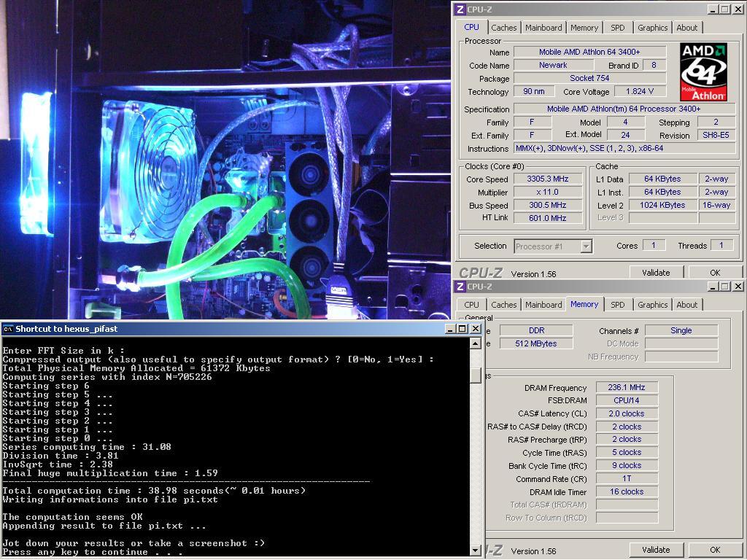747x560 pixels.
Task: Minimize the top CPU-Z window
Action: coord(713,9)
